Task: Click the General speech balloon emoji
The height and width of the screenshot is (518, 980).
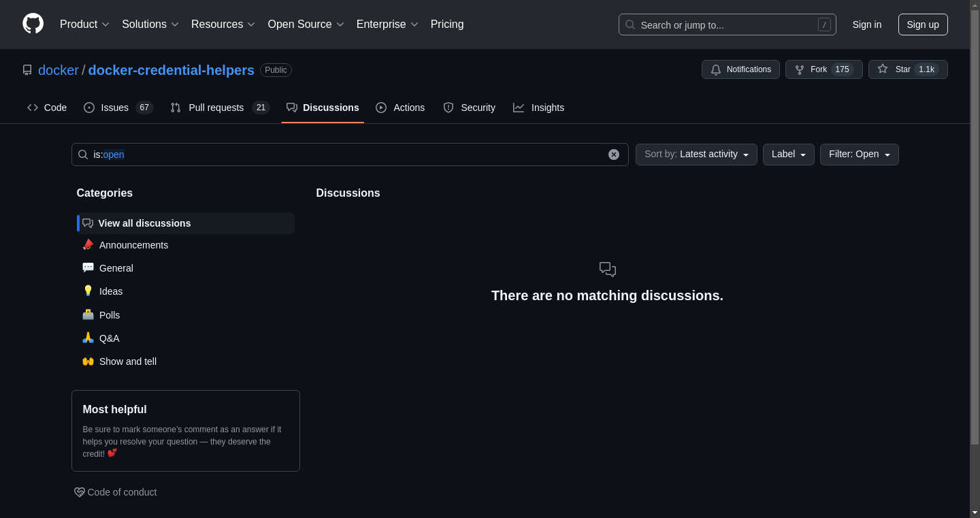Action: click(88, 268)
